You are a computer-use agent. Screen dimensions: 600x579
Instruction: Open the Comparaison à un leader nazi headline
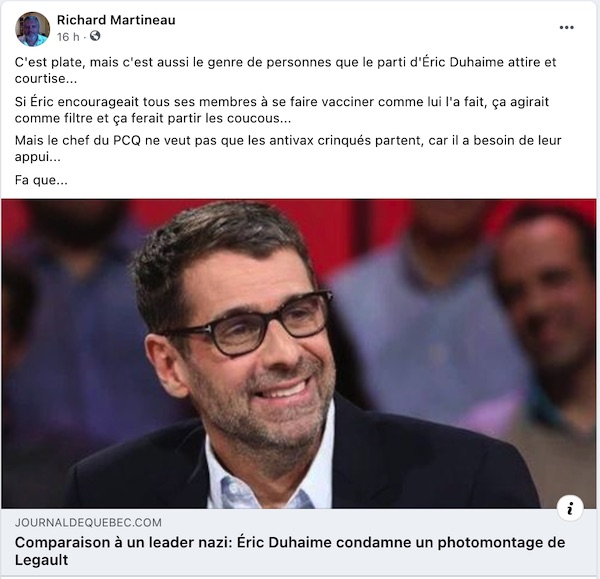coord(290,551)
